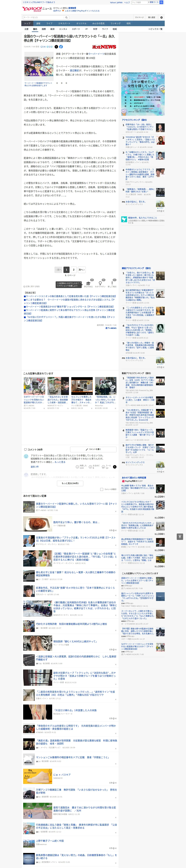Viewport: 186px width, 868px height.
Task: Open the オリジナル navigation tab
Action: [81, 24]
